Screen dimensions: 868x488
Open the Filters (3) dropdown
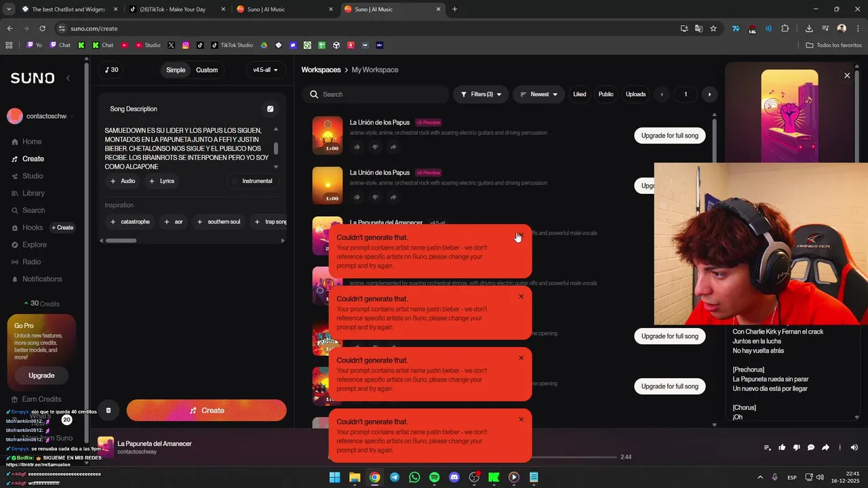pos(481,94)
